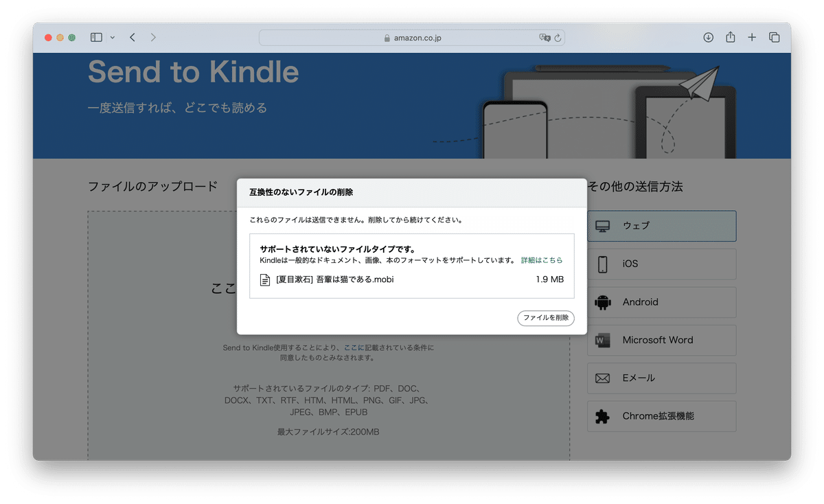Click the 一度送信すれば、どこでも読める tagline

point(177,108)
